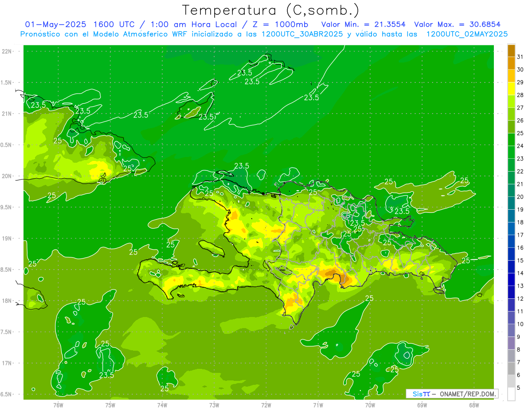
Task: Click the 'Valor Min. = 21.3554' value
Action: [x=364, y=24]
